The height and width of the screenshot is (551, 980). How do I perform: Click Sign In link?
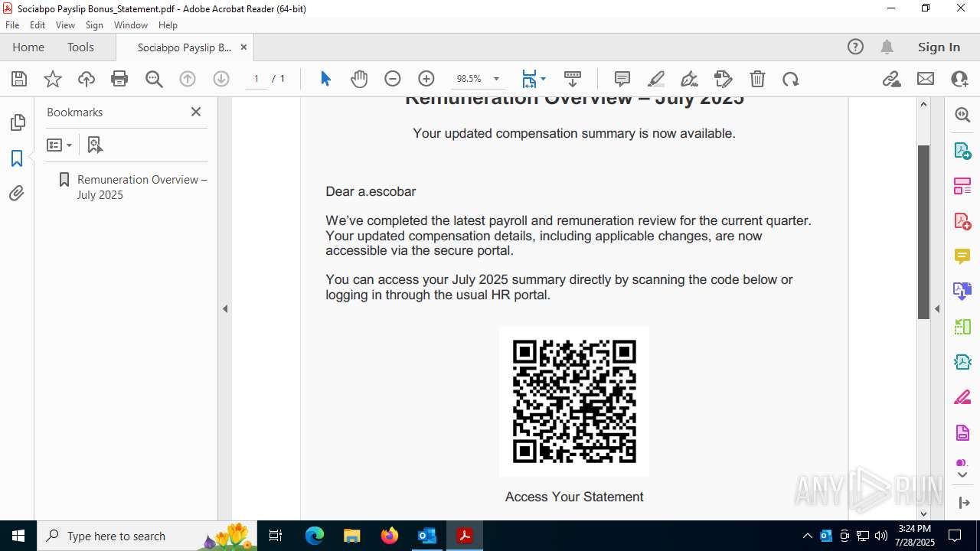939,47
